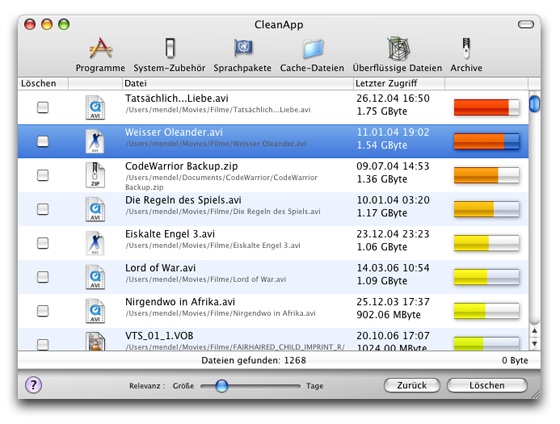The height and width of the screenshot is (424, 560).
Task: Click the Relevanz slider knob
Action: pyautogui.click(x=221, y=386)
